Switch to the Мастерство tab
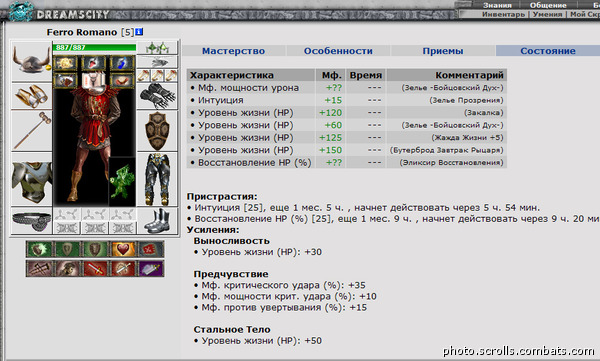Screen dimensions: 600x361 (233, 51)
